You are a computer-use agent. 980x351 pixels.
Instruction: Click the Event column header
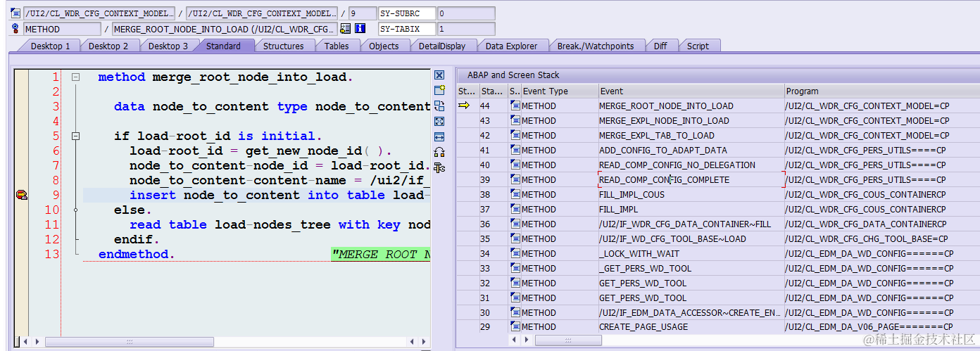tap(691, 91)
